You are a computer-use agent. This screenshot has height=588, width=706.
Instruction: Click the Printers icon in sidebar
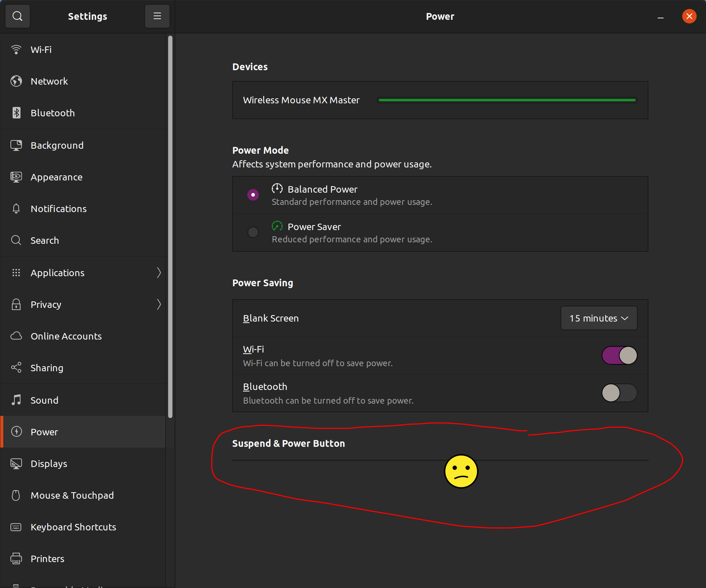pyautogui.click(x=16, y=559)
